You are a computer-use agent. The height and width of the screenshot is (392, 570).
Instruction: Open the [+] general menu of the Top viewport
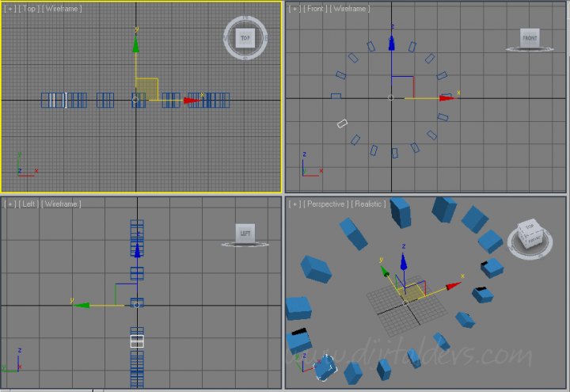(9, 9)
